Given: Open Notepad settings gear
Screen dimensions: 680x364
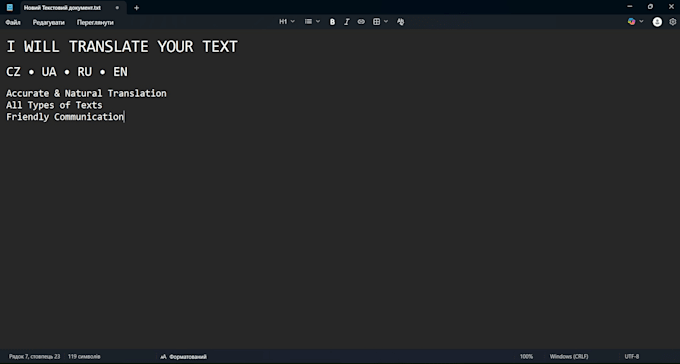Looking at the screenshot, I should [x=673, y=22].
